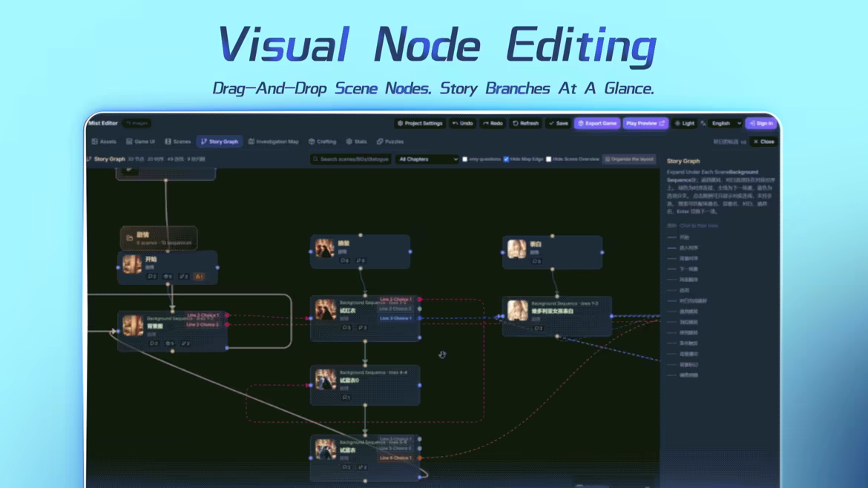Click Line 2 Choice 1 on 试红衣 node
The height and width of the screenshot is (488, 868).
(395, 300)
